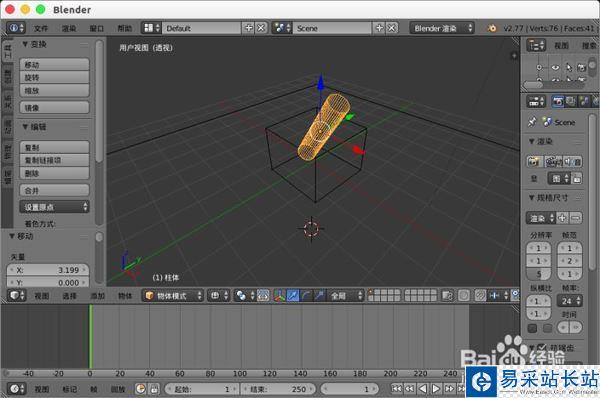
Task: Select the translate manipulator arrow icon
Action: click(293, 295)
